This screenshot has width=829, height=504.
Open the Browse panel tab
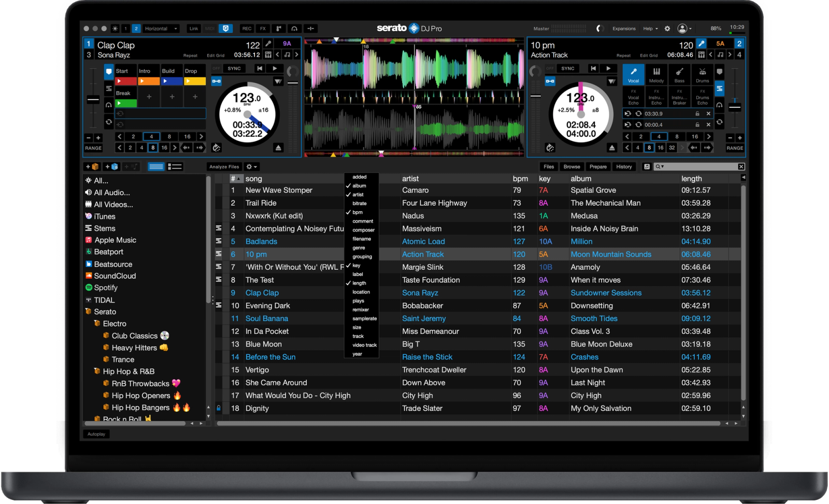click(x=571, y=167)
